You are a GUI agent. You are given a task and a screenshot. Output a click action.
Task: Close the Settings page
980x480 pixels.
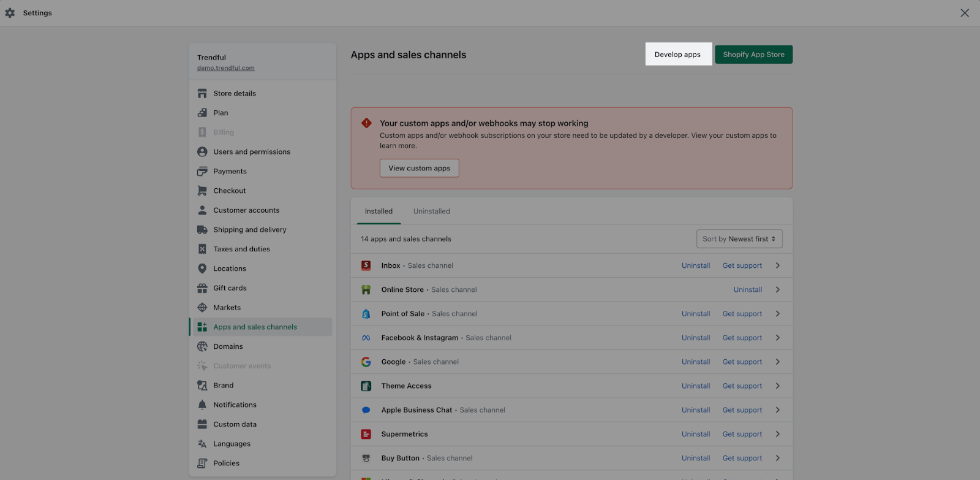tap(965, 13)
